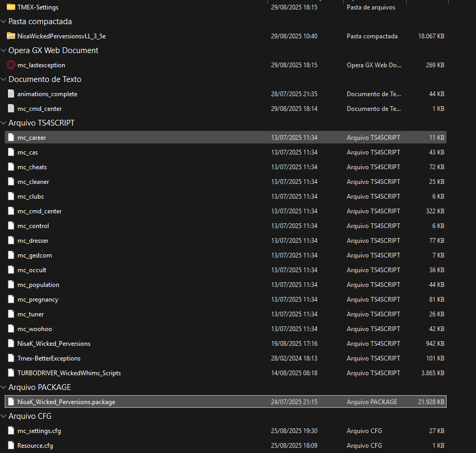Click the file icon next to Resource.cfg
The image size is (476, 453).
tap(11, 446)
